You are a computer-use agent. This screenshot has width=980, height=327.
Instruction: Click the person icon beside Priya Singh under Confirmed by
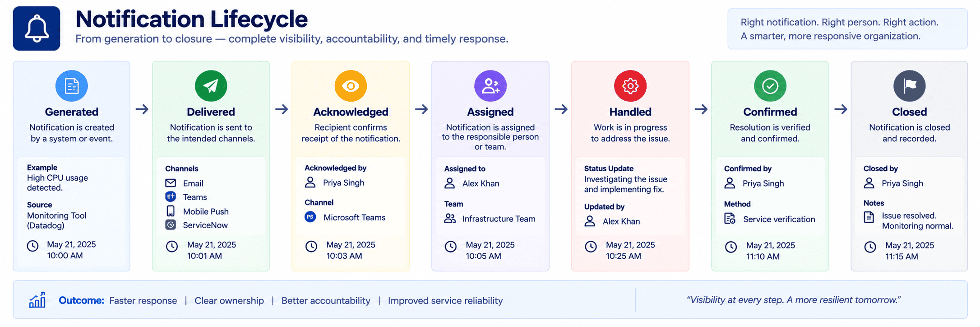click(x=730, y=183)
